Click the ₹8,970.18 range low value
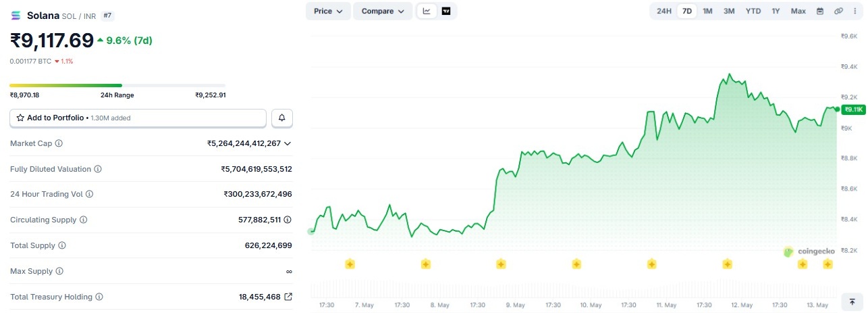Image resolution: width=868 pixels, height=313 pixels. [24, 95]
